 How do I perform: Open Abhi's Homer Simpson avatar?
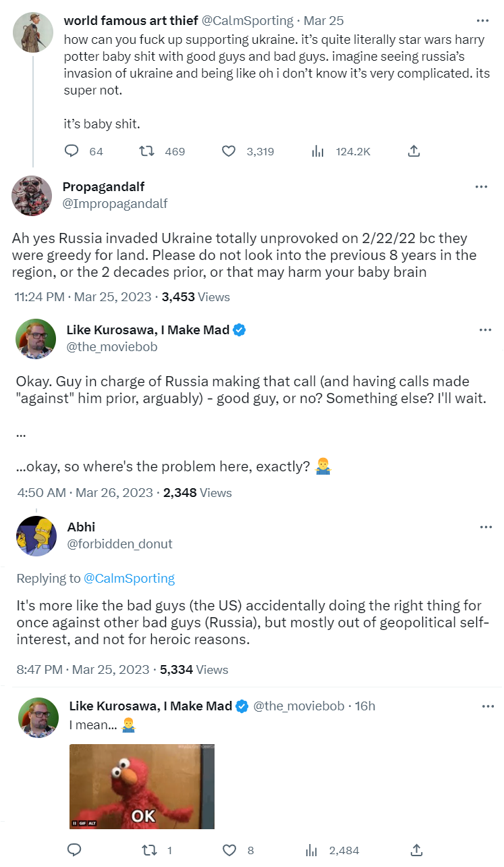(x=36, y=535)
